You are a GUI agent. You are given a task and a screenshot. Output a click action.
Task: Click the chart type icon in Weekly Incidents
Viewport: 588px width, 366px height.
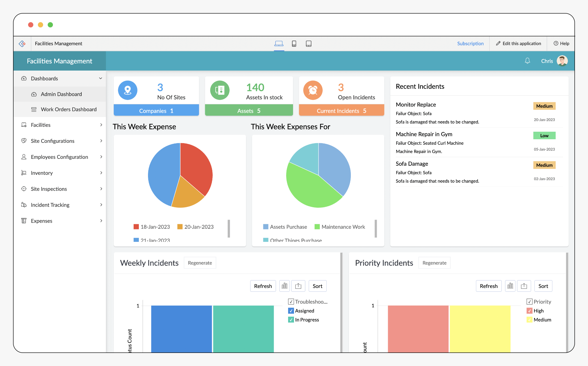coord(284,286)
